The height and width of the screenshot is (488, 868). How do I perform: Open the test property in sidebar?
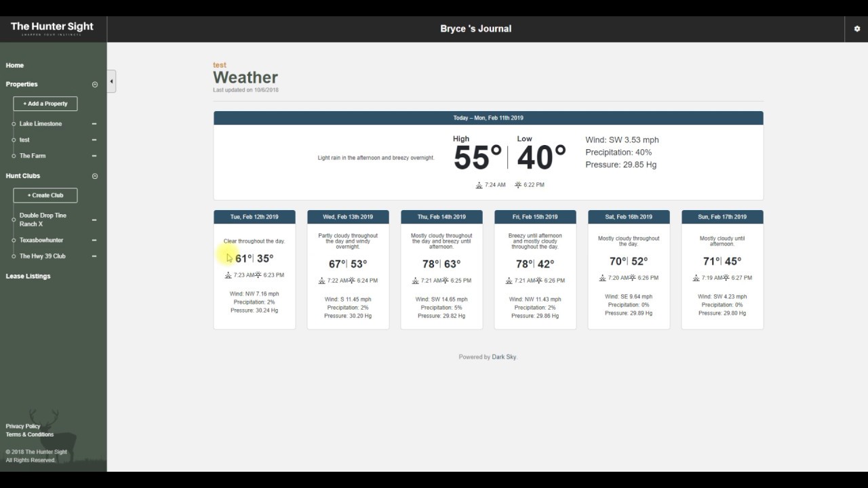[24, 140]
